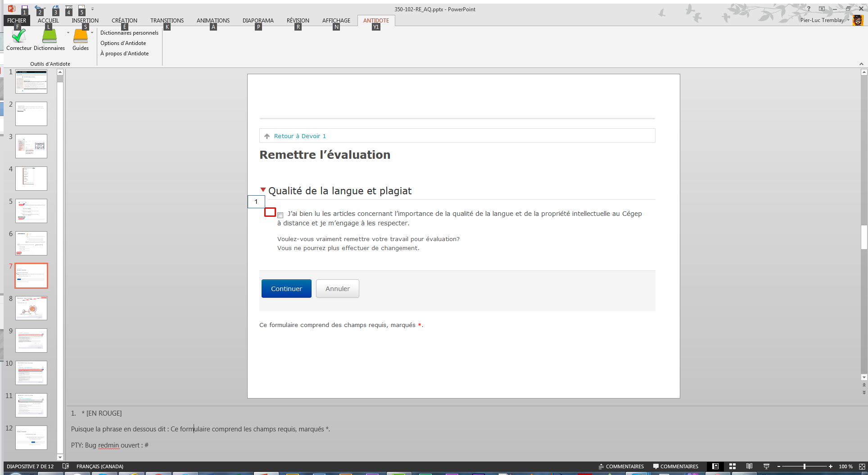The height and width of the screenshot is (475, 868).
Task: Switch to the DIAPORAMA tab
Action: coord(258,20)
